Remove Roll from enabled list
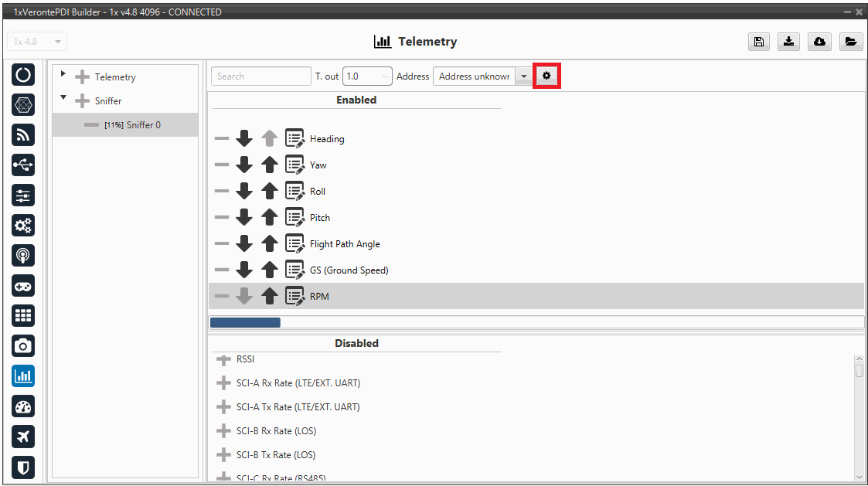The height and width of the screenshot is (486, 868). 222,192
